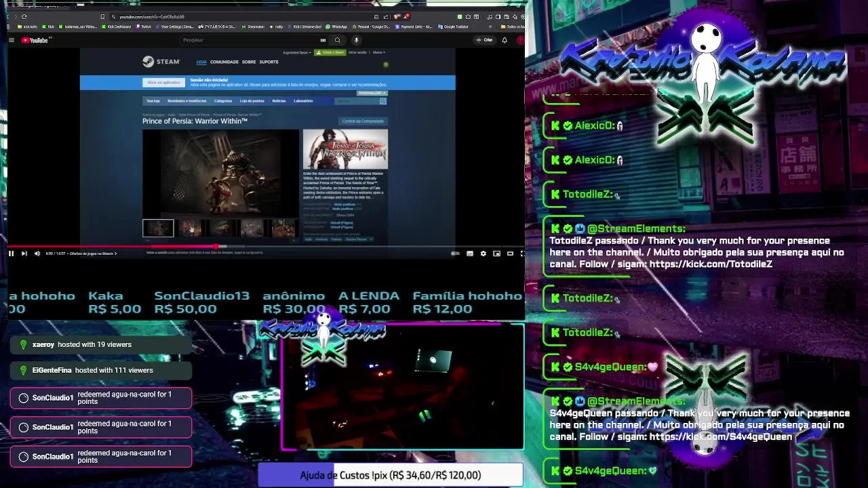
Task: Click the Ajuda de Custos !pix goal bar
Action: click(390, 475)
